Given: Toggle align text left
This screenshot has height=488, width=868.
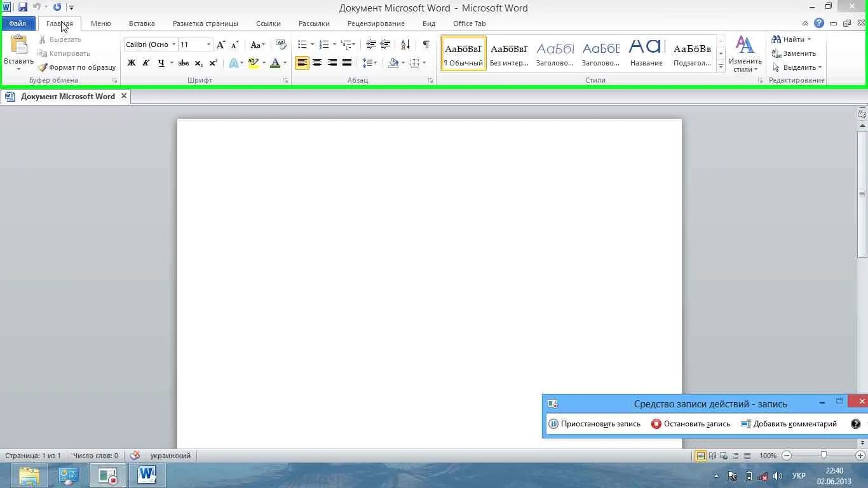Looking at the screenshot, I should pos(302,63).
